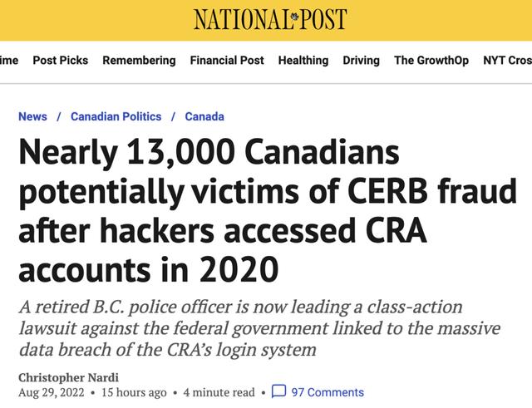This screenshot has width=532, height=408.
Task: Open the Canadian Politics breadcrumb
Action: (x=116, y=116)
